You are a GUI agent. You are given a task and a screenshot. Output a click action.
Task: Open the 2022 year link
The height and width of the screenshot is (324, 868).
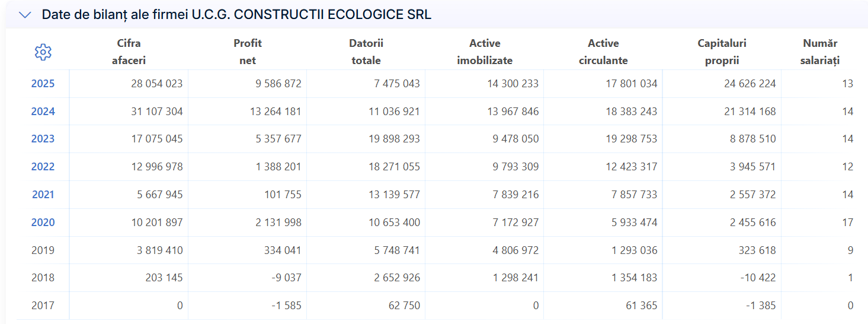tap(43, 167)
